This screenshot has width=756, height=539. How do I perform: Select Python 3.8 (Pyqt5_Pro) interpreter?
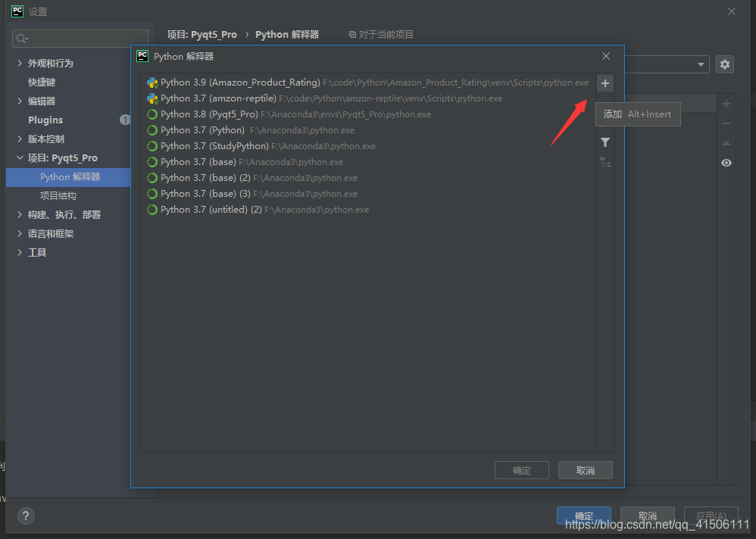(368, 114)
